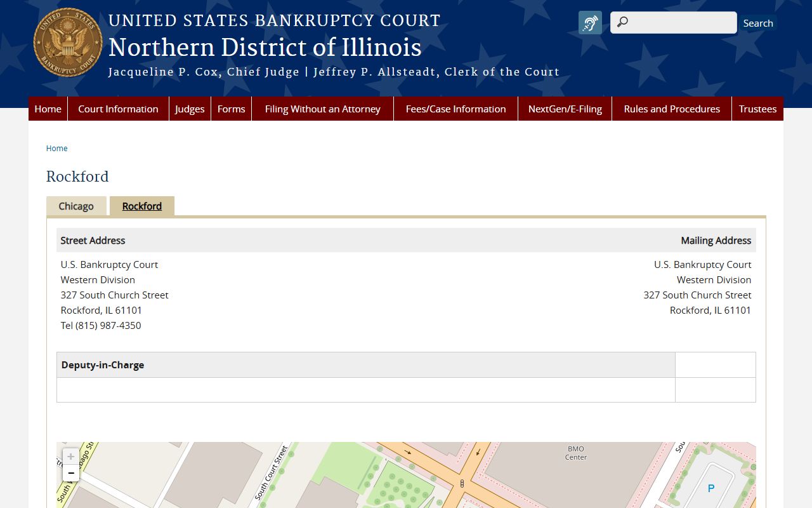Click mailing address Rockford, IL 61101

point(710,311)
